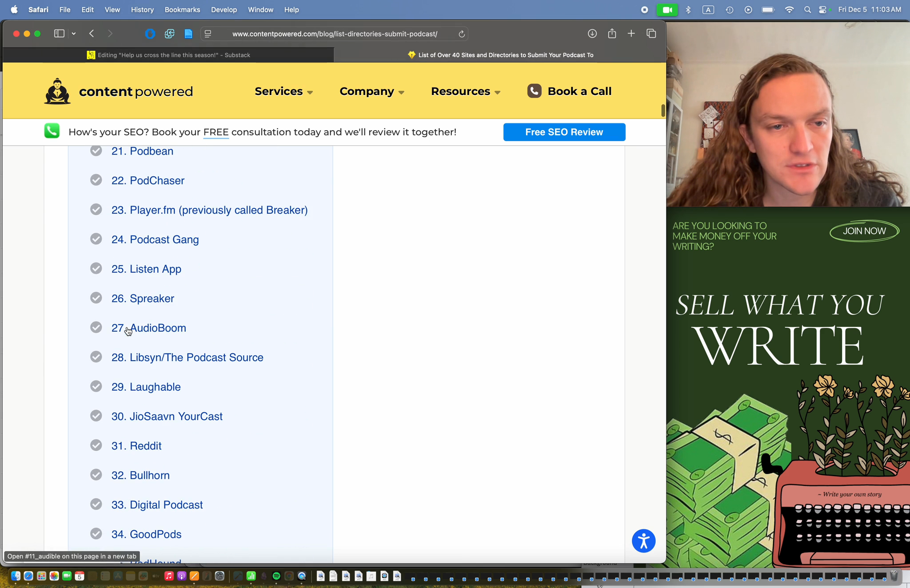The height and width of the screenshot is (588, 910).
Task: Toggle the Safari sidebar panel
Action: 59,34
